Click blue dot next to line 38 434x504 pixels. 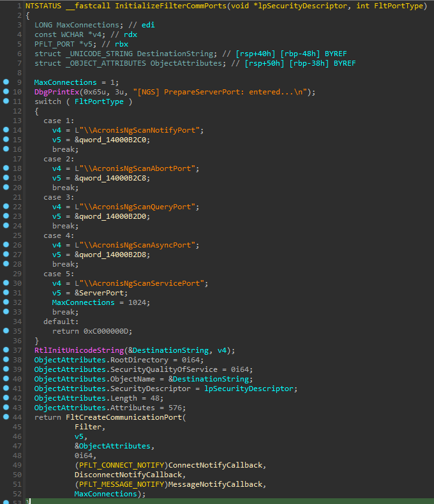pos(6,359)
